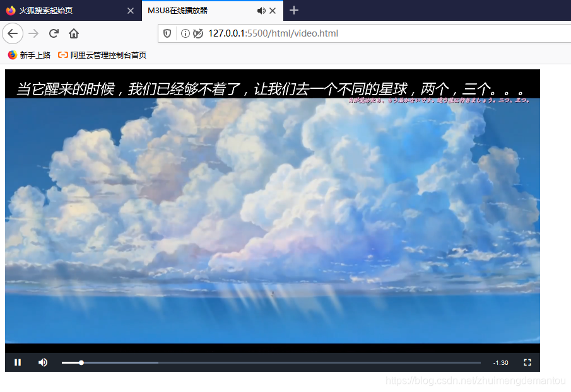
Task: Select the M3U8在线播放器 tab
Action: (213, 11)
